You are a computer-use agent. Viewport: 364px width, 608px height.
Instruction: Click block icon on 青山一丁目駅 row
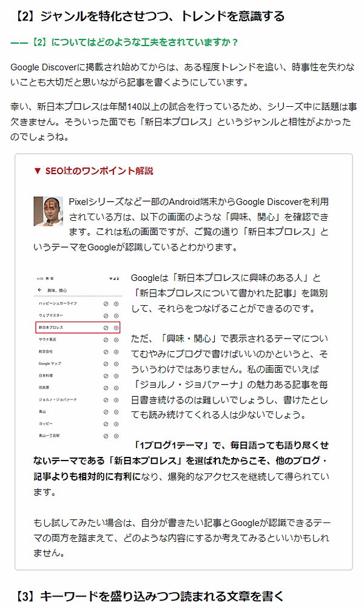coord(106,436)
